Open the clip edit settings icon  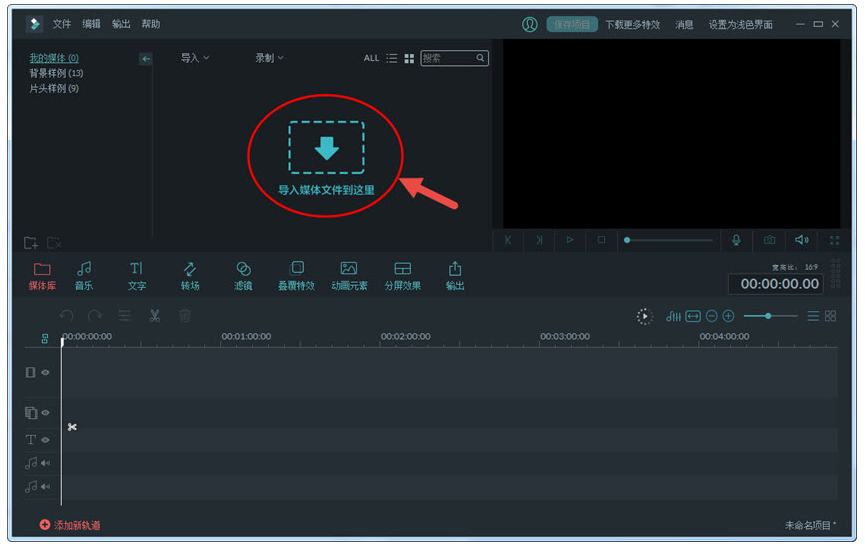coord(125,316)
